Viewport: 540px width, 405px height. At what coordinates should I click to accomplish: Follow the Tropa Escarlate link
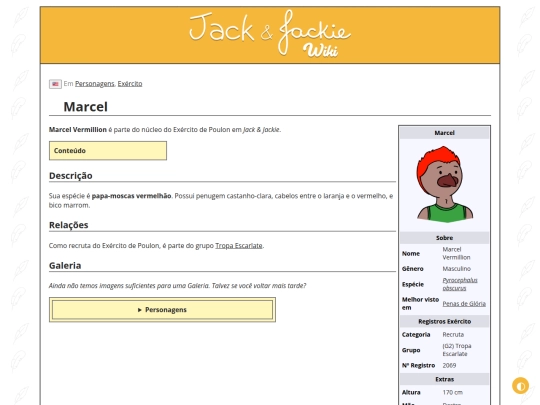point(239,246)
